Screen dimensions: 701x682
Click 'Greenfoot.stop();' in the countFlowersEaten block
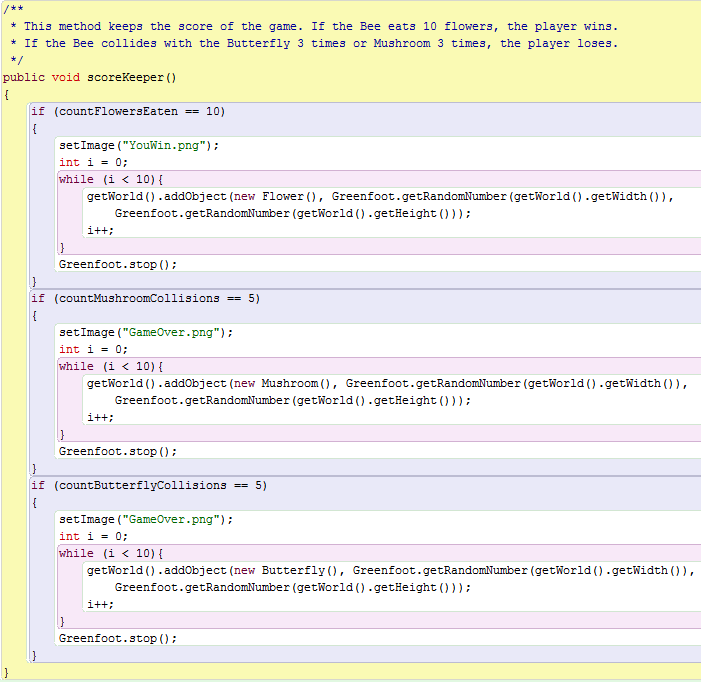click(118, 265)
